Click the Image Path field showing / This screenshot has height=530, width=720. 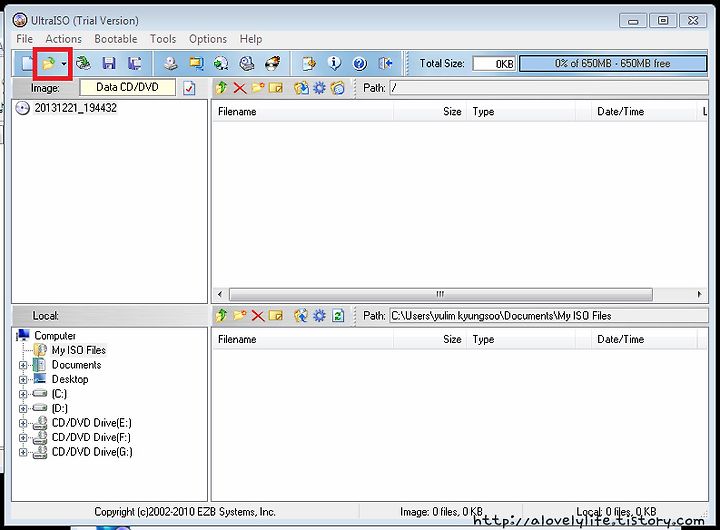point(549,87)
